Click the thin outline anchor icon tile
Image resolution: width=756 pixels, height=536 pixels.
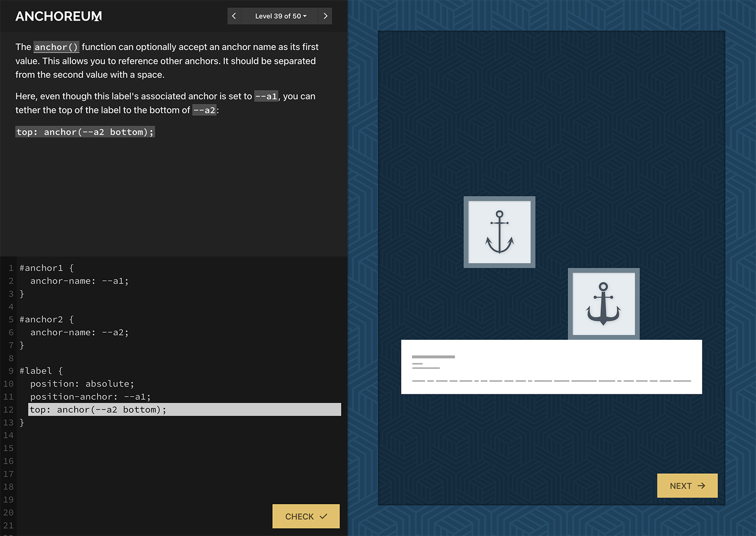point(499,232)
